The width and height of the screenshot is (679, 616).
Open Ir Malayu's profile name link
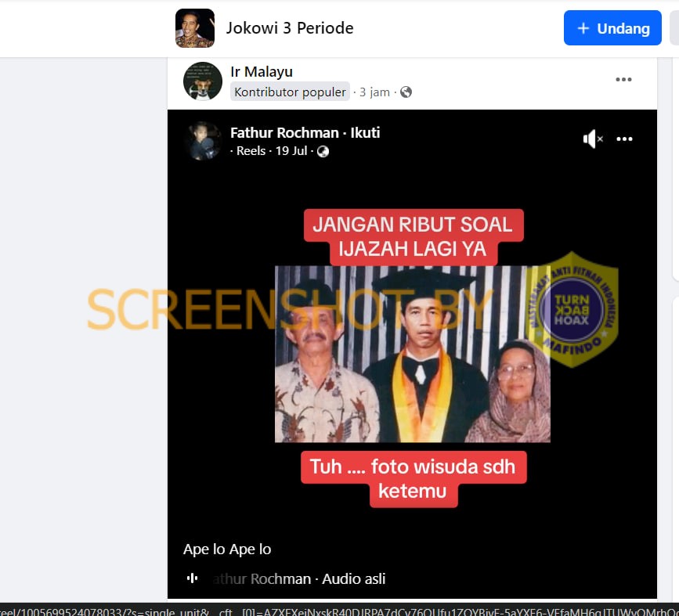[262, 72]
